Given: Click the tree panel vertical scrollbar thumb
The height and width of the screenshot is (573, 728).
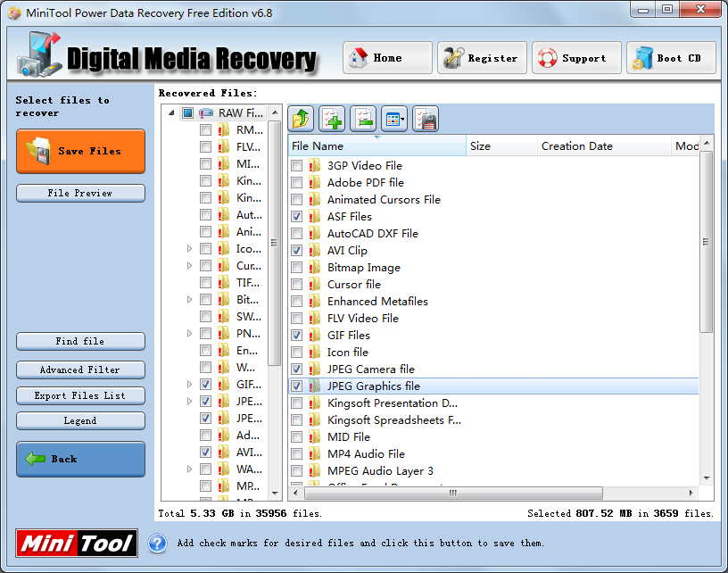Looking at the screenshot, I should [275, 243].
